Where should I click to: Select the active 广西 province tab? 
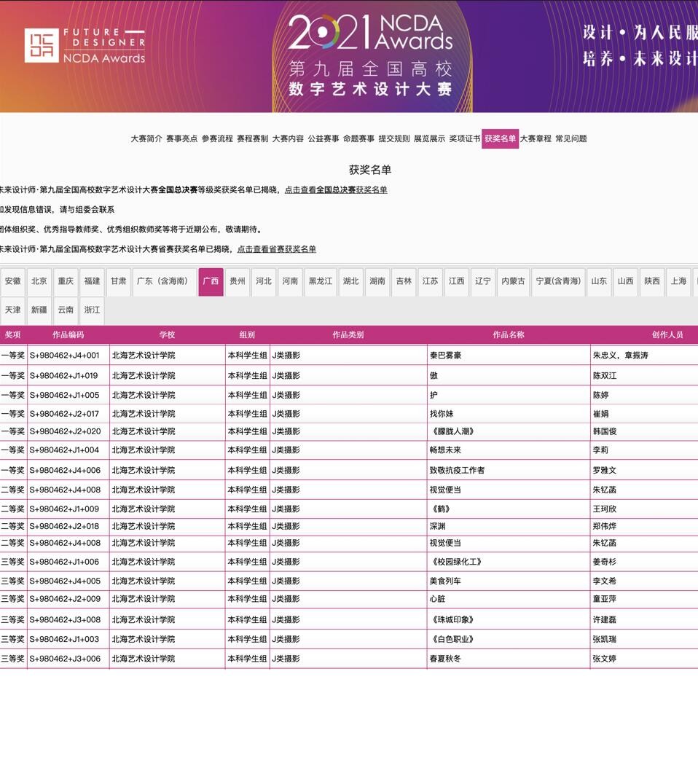(x=211, y=281)
